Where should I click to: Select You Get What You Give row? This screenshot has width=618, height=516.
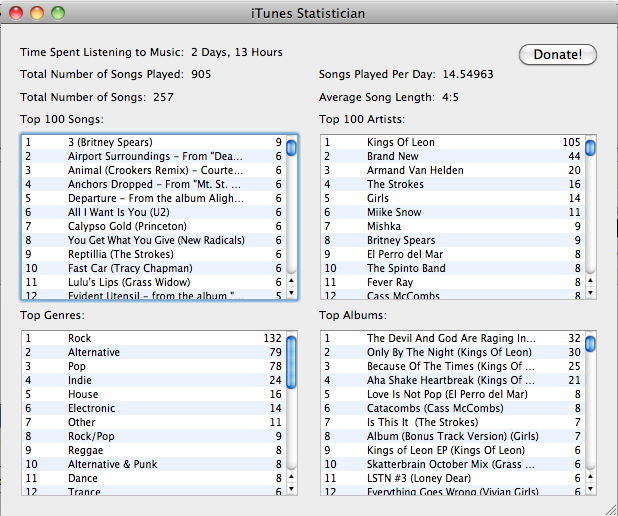tap(154, 240)
